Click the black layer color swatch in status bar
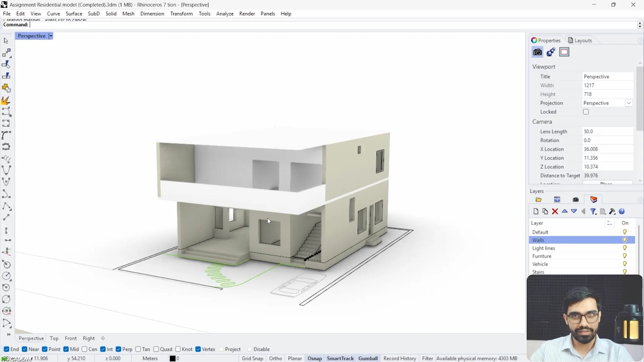Viewport: 644px width, 362px height. [x=173, y=358]
